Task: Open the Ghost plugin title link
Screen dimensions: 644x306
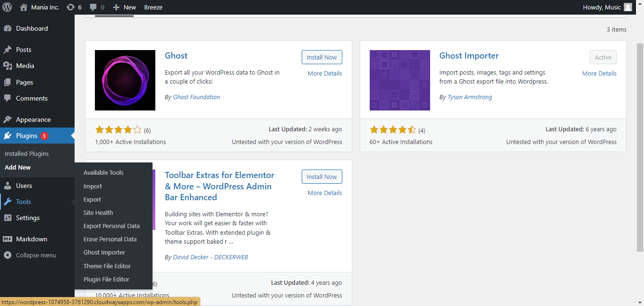Action: click(x=176, y=56)
